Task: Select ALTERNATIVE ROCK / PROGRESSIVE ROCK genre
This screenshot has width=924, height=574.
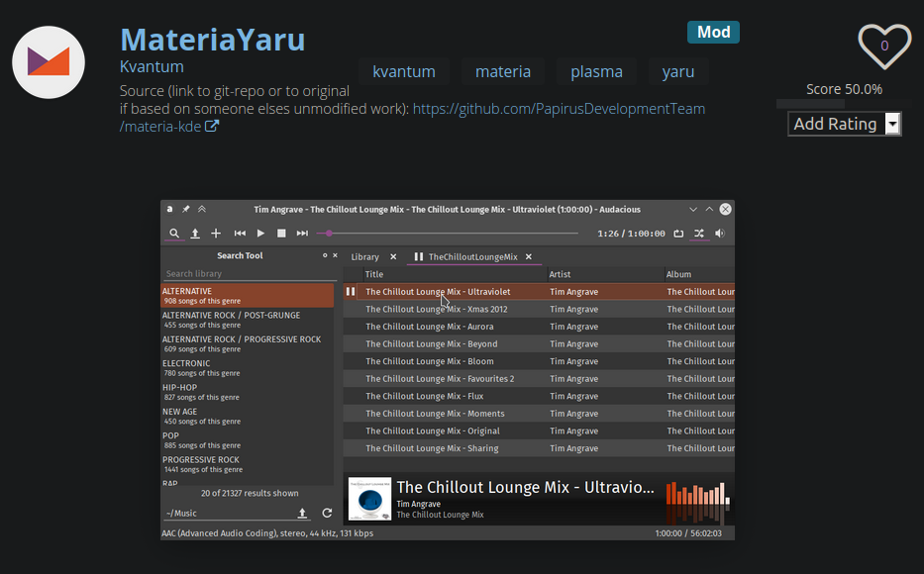Action: pos(247,343)
